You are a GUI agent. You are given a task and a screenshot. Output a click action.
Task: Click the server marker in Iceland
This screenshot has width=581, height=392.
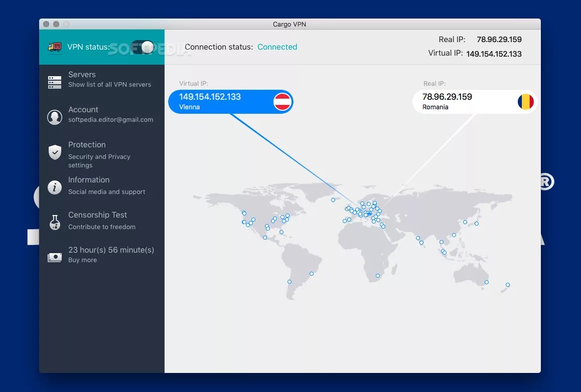[x=333, y=200]
